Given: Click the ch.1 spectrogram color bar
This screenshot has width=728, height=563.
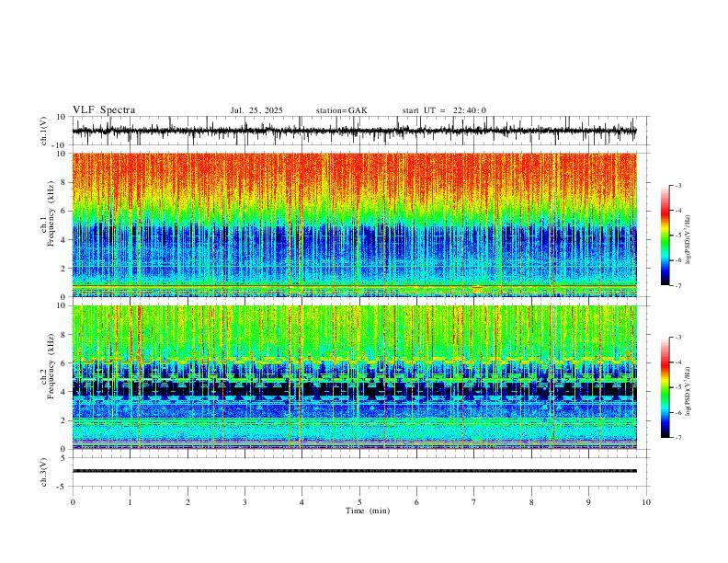Looking at the screenshot, I should [665, 236].
